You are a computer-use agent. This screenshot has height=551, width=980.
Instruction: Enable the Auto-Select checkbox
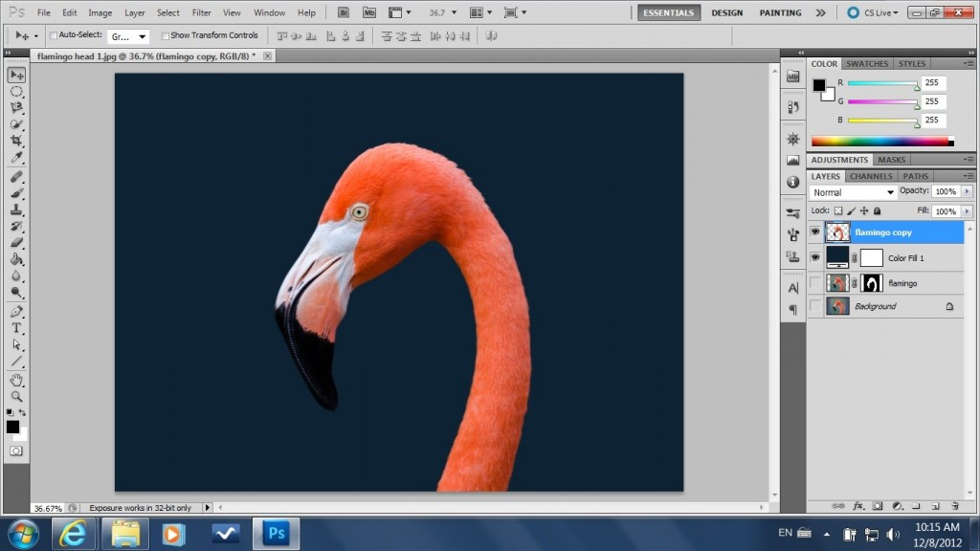54,35
